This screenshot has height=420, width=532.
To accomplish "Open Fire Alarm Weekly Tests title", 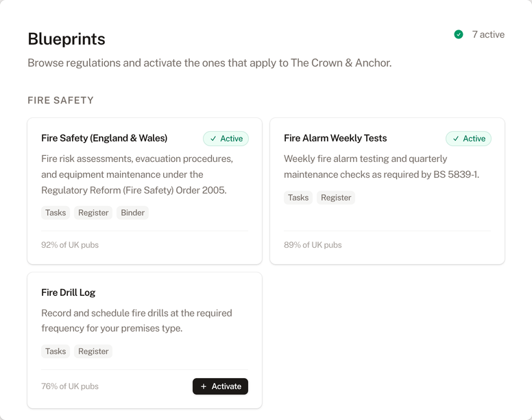I will (x=335, y=138).
